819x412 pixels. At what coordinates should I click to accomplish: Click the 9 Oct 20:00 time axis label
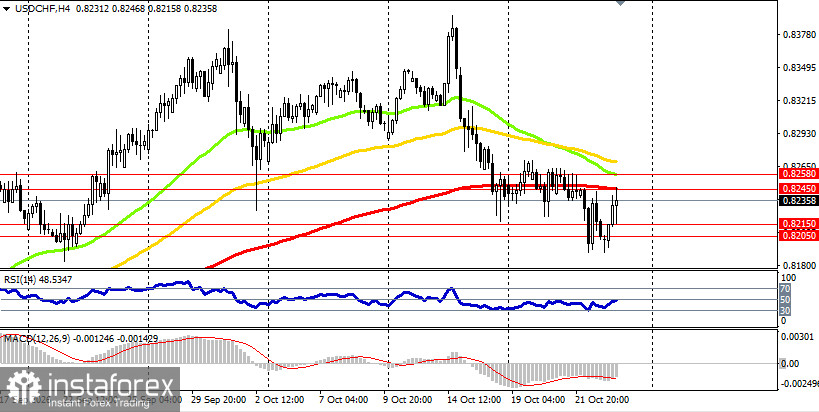tap(407, 400)
